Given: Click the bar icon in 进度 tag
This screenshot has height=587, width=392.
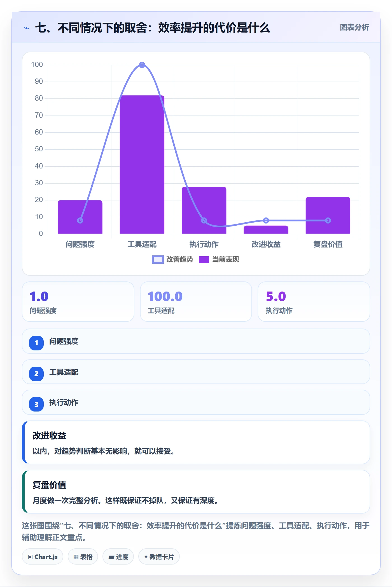Looking at the screenshot, I should pos(111,557).
